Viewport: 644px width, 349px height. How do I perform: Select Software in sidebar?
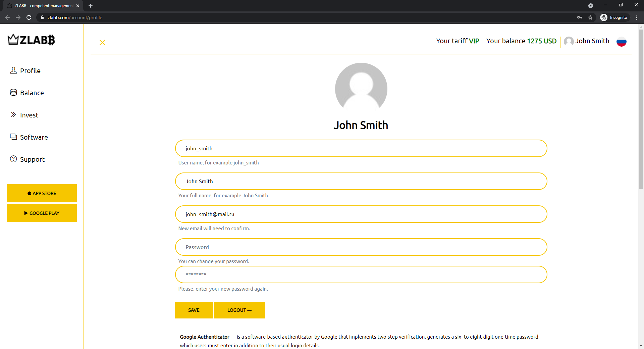34,137
